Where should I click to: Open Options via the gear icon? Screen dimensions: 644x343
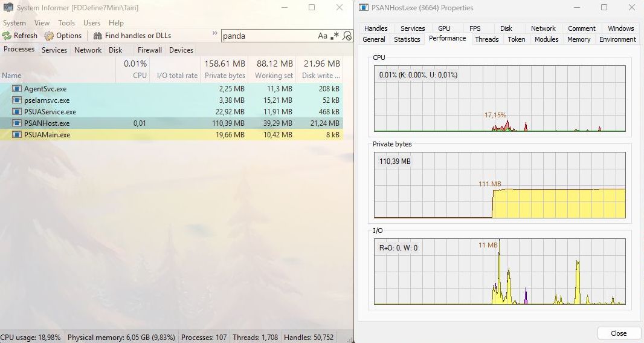coord(49,36)
